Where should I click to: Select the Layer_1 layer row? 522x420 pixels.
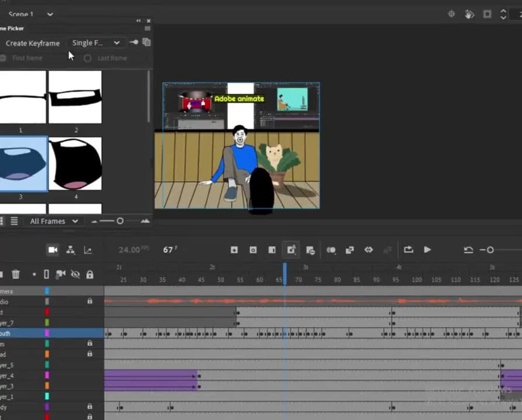point(52,397)
